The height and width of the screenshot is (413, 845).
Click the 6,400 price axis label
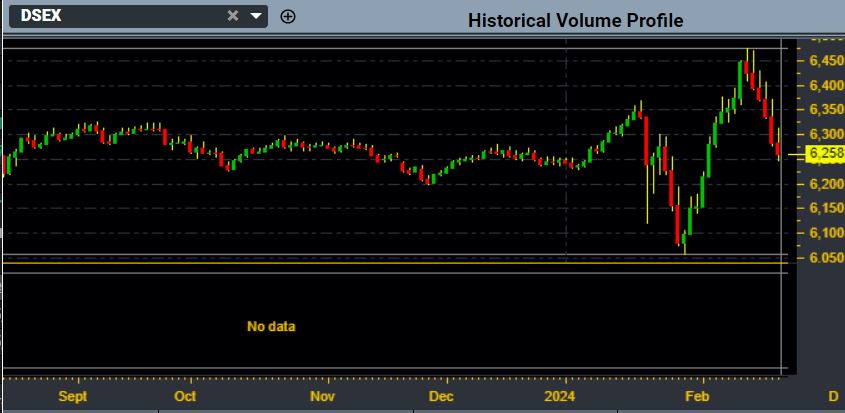pos(825,85)
